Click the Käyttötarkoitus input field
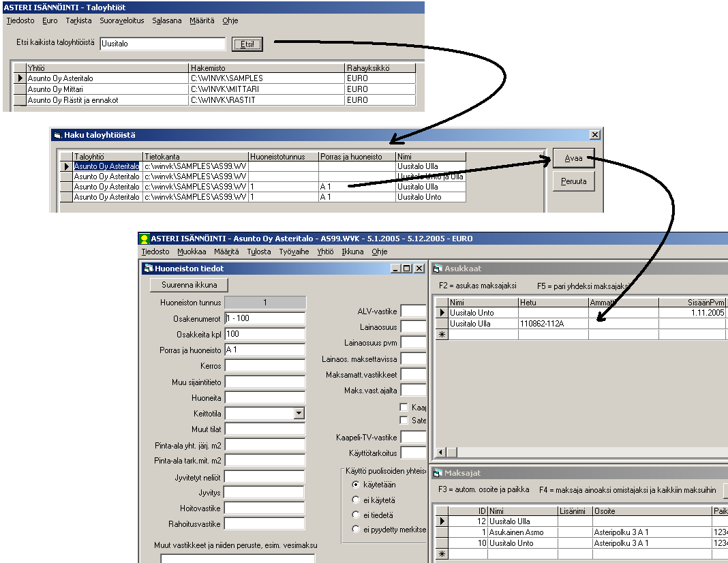 tap(413, 453)
